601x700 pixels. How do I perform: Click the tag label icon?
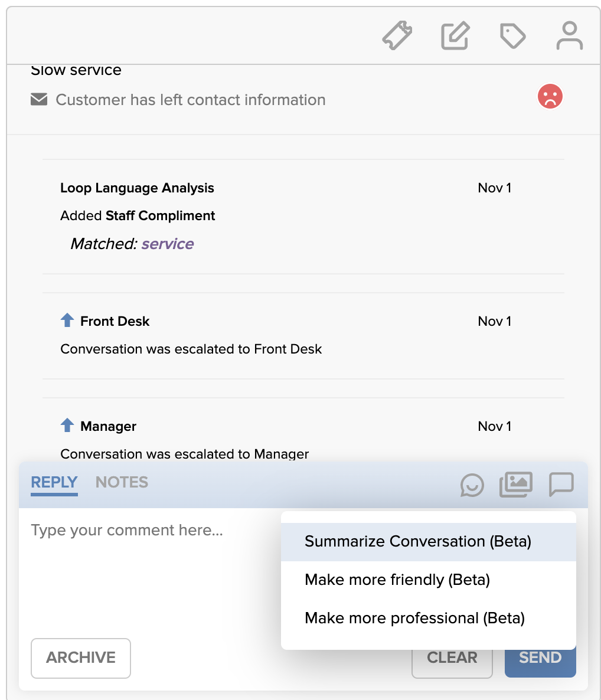click(512, 36)
